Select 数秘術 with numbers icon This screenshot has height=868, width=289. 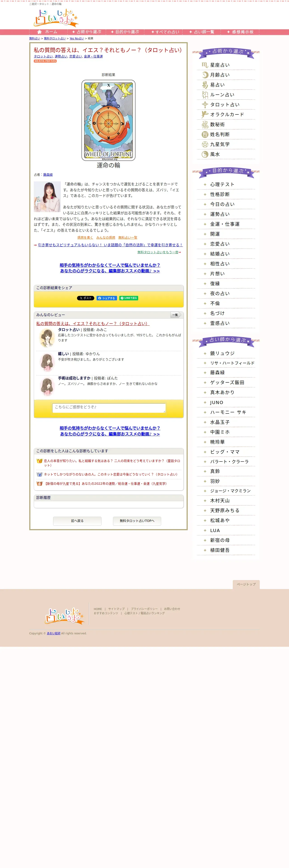tap(226, 124)
